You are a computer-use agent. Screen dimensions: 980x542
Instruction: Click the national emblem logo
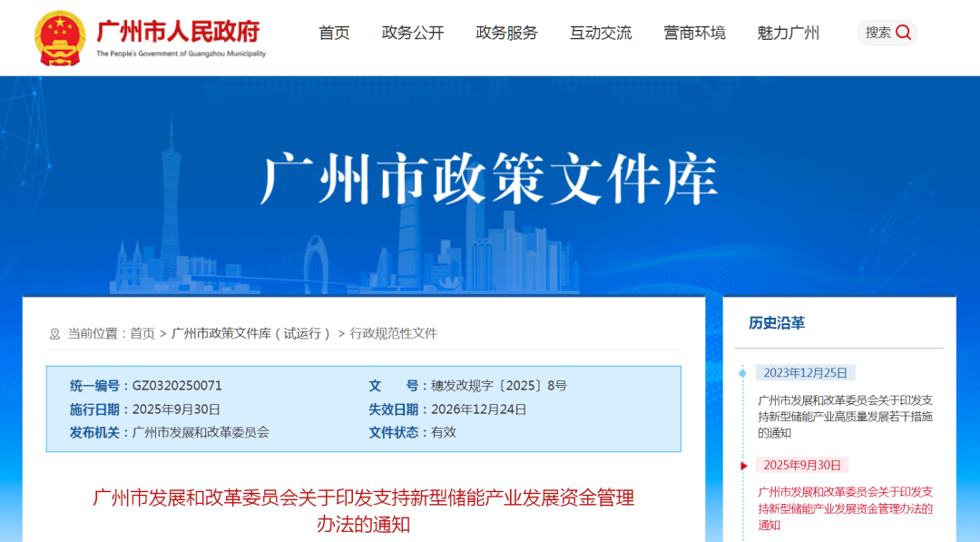(60, 37)
